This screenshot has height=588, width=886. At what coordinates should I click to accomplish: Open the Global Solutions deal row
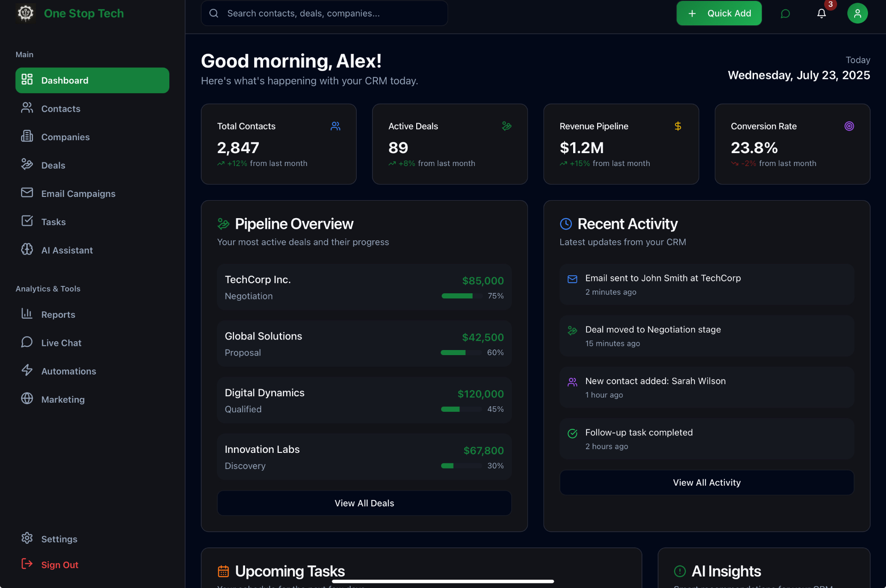pos(364,344)
